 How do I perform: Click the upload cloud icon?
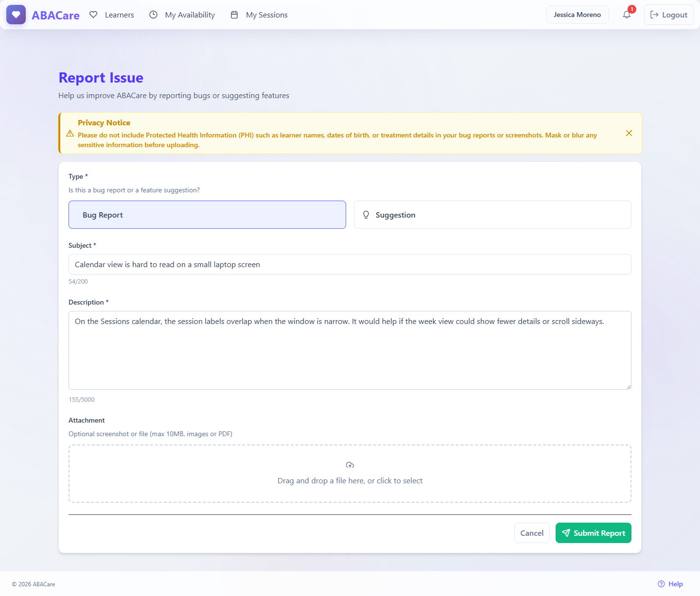(x=350, y=465)
